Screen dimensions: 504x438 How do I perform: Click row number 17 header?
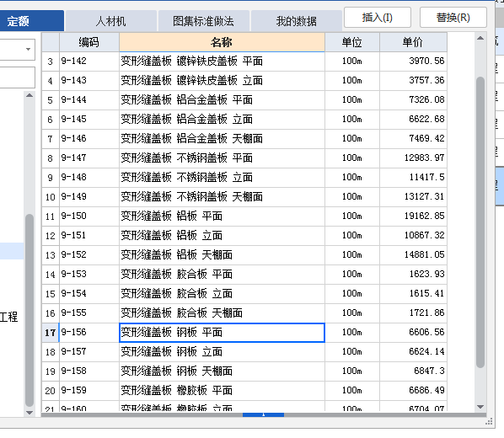tap(51, 332)
